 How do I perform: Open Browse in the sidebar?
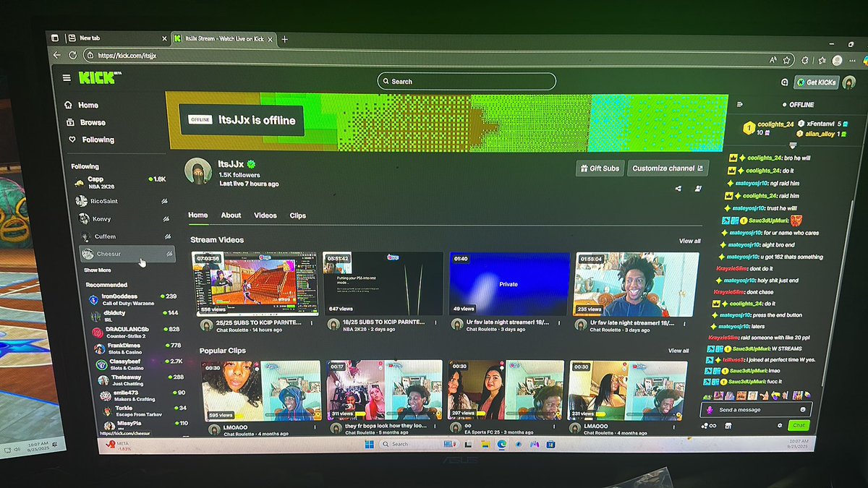coord(85,122)
